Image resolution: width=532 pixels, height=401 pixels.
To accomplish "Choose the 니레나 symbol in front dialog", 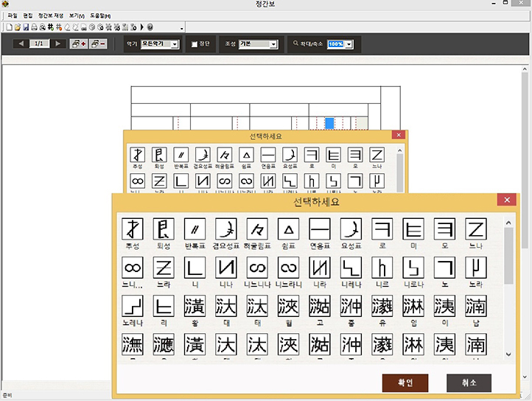I will coord(351,268).
